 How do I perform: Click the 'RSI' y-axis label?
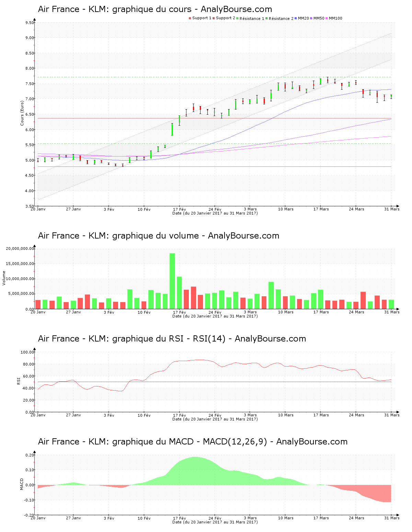click(x=19, y=381)
